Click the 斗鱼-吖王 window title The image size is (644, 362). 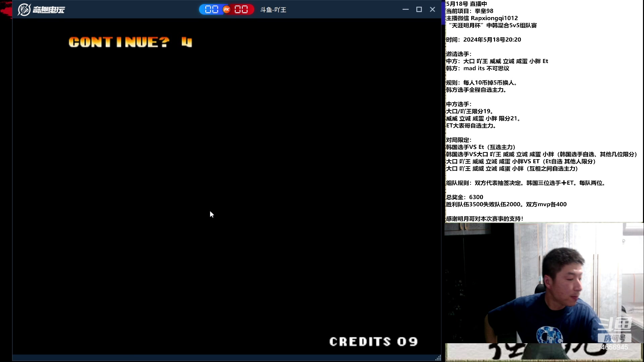point(273,10)
